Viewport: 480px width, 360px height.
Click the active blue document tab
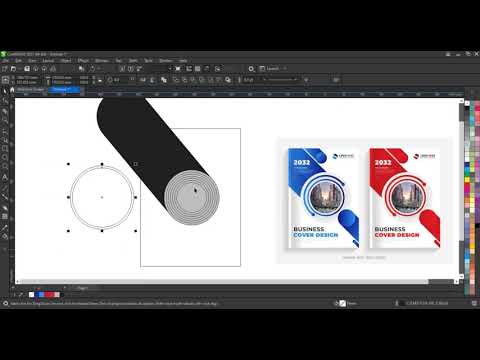coord(64,89)
